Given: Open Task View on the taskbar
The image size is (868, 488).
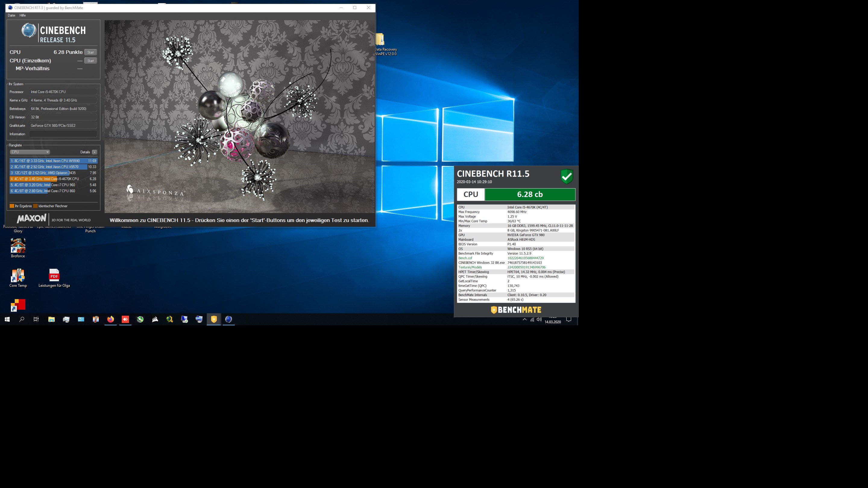Looking at the screenshot, I should (x=36, y=319).
